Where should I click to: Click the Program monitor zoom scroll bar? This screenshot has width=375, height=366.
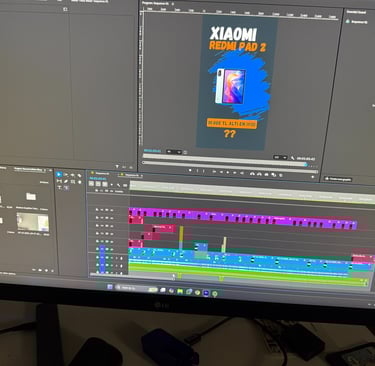(x=230, y=168)
